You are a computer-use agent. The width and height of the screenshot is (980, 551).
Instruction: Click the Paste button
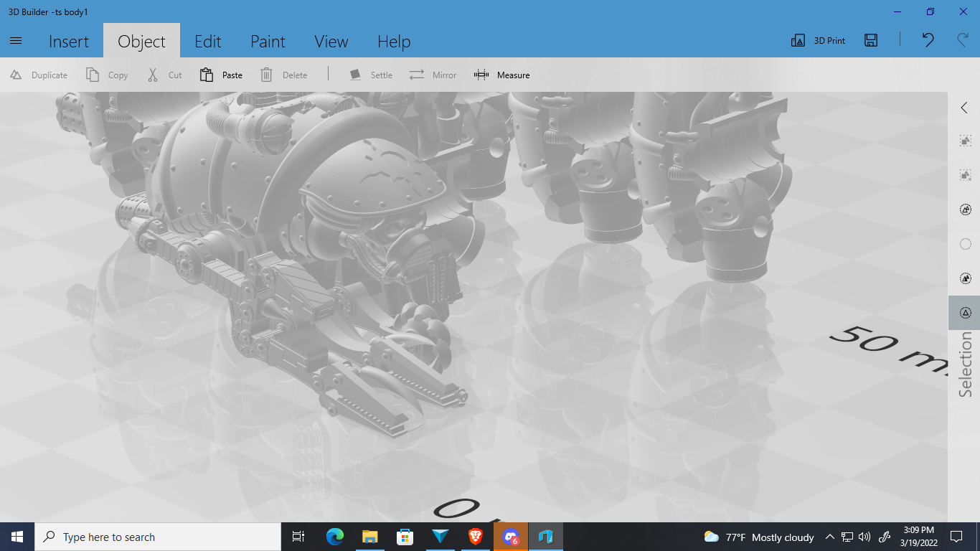222,75
